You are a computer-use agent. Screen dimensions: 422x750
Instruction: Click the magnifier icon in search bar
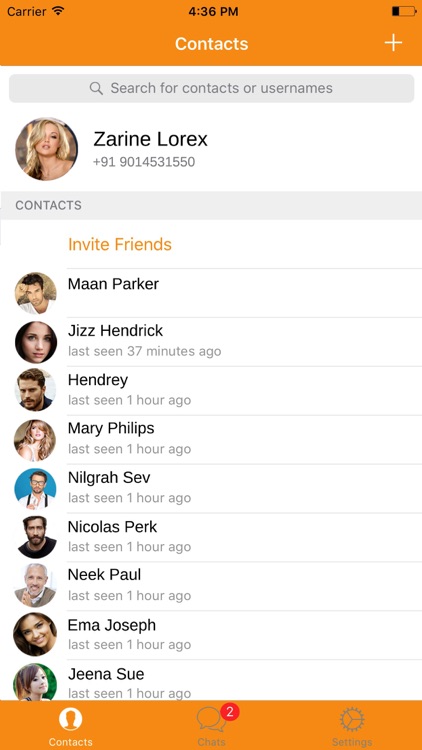click(96, 88)
